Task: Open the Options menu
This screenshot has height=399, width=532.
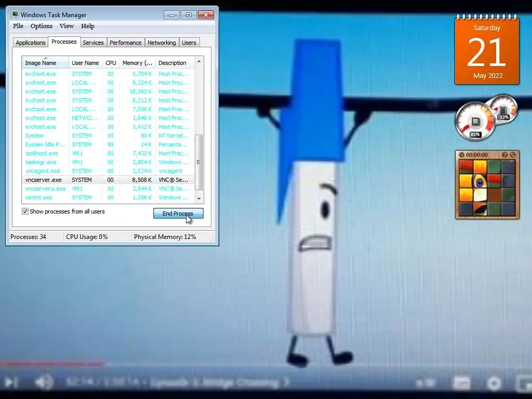Action: point(42,26)
